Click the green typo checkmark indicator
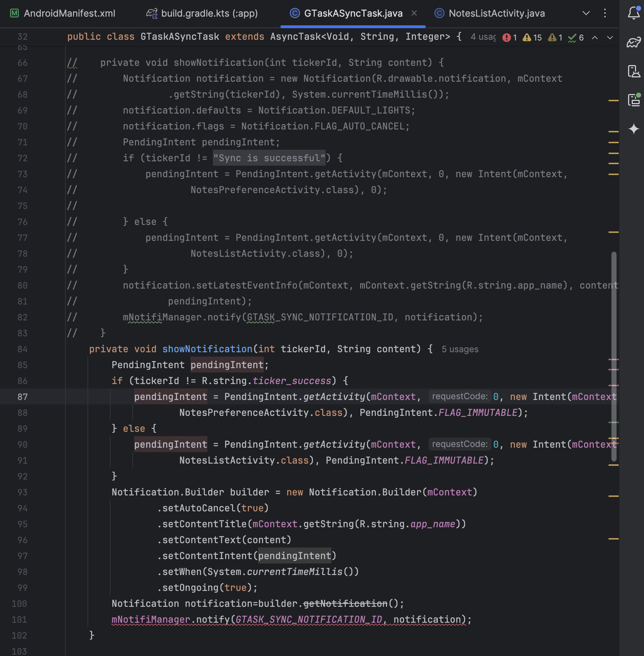Viewport: 644px width, 656px height. click(576, 38)
